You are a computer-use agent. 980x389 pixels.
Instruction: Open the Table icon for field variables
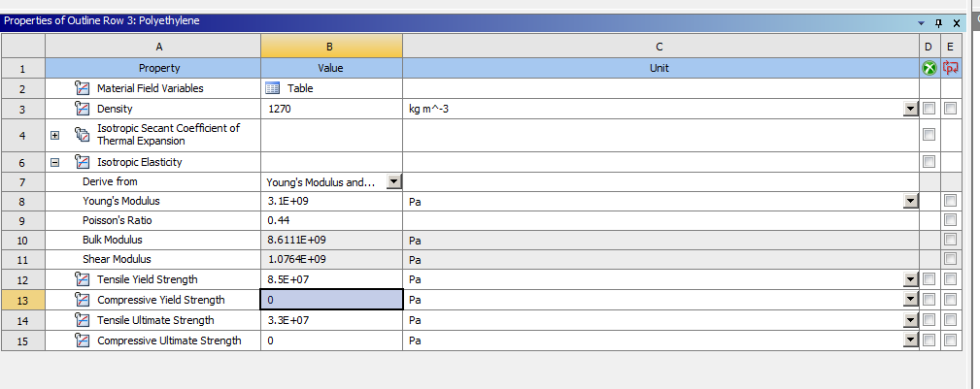[x=273, y=88]
